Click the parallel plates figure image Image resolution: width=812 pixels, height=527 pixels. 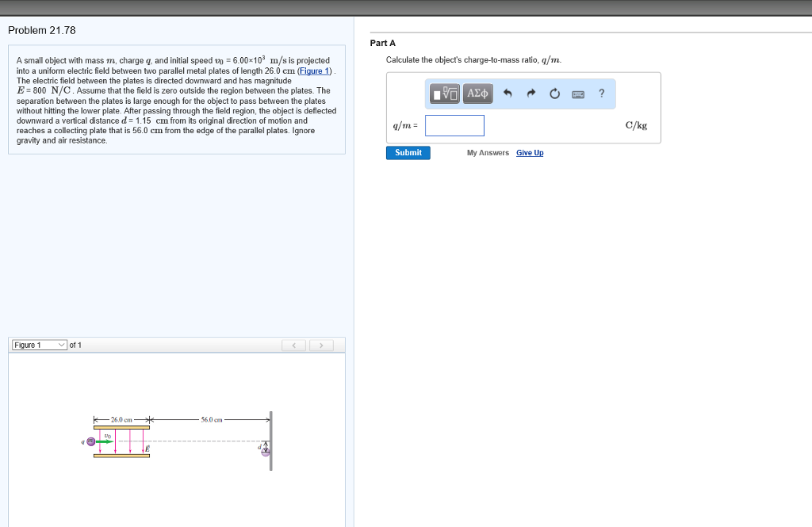(174, 436)
